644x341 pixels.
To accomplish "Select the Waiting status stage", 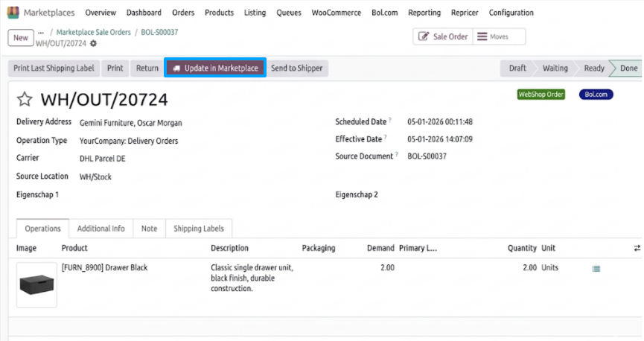I will tap(555, 68).
